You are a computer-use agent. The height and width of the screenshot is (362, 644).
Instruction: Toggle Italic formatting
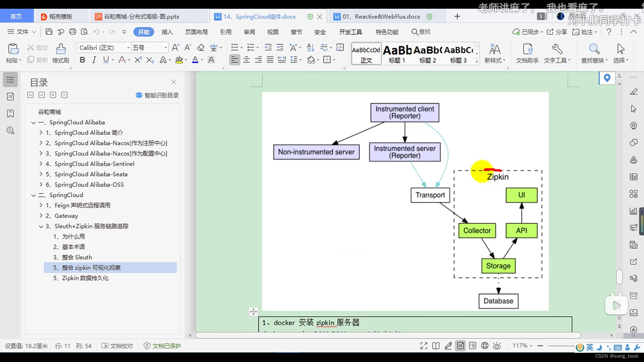(94, 60)
